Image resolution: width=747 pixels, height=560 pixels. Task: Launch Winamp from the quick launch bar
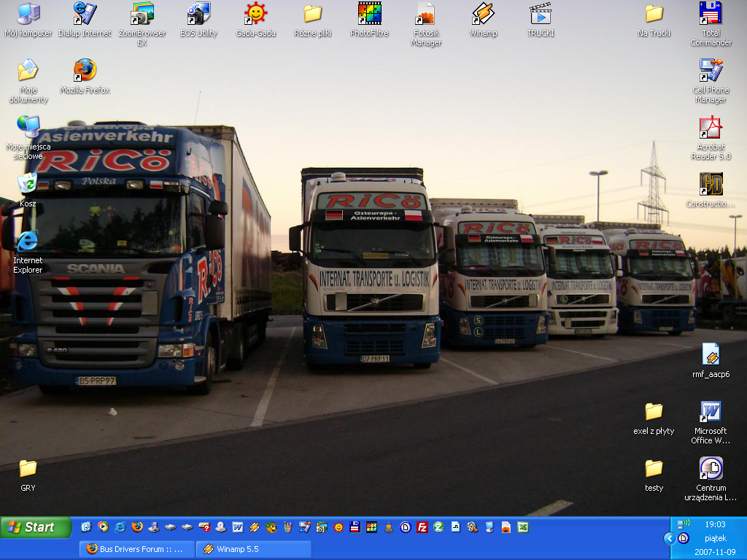(255, 527)
